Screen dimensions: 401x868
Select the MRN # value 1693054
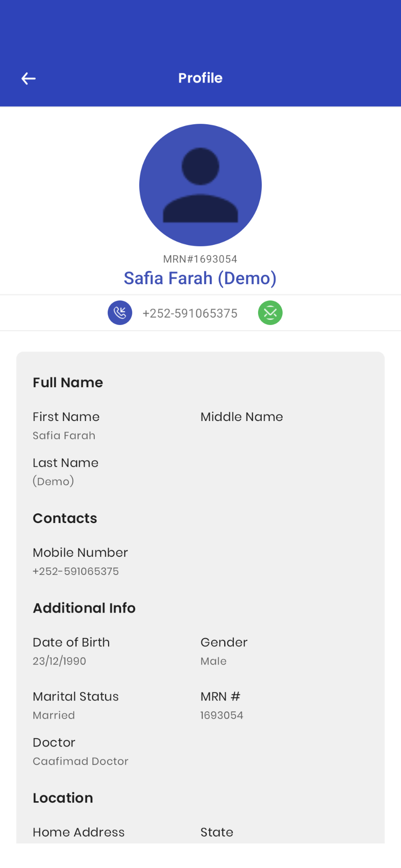[222, 715]
